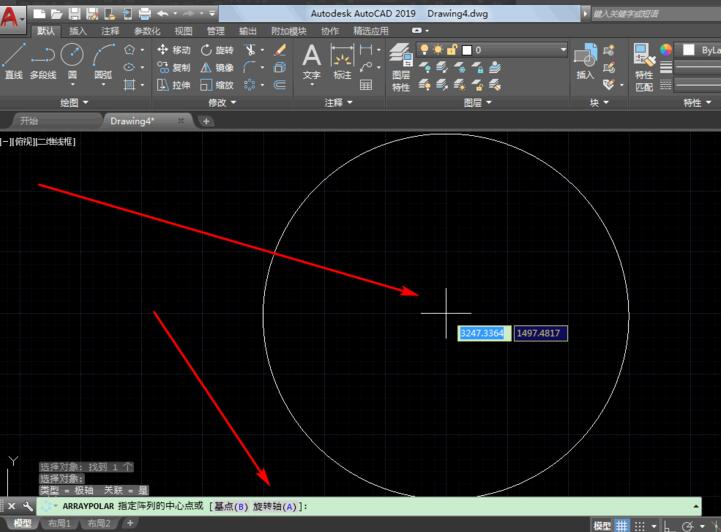The image size is (721, 532).
Task: Toggle grid display in status bar
Action: click(622, 526)
